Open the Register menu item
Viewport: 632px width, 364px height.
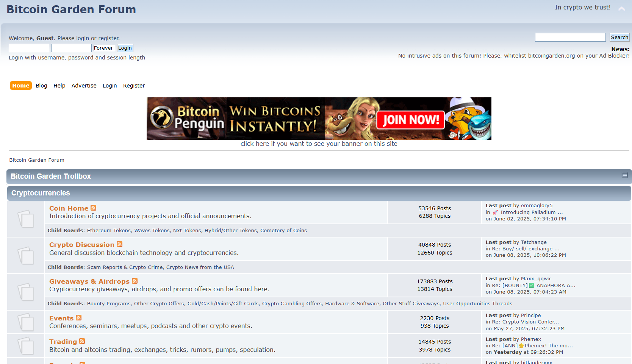[134, 86]
